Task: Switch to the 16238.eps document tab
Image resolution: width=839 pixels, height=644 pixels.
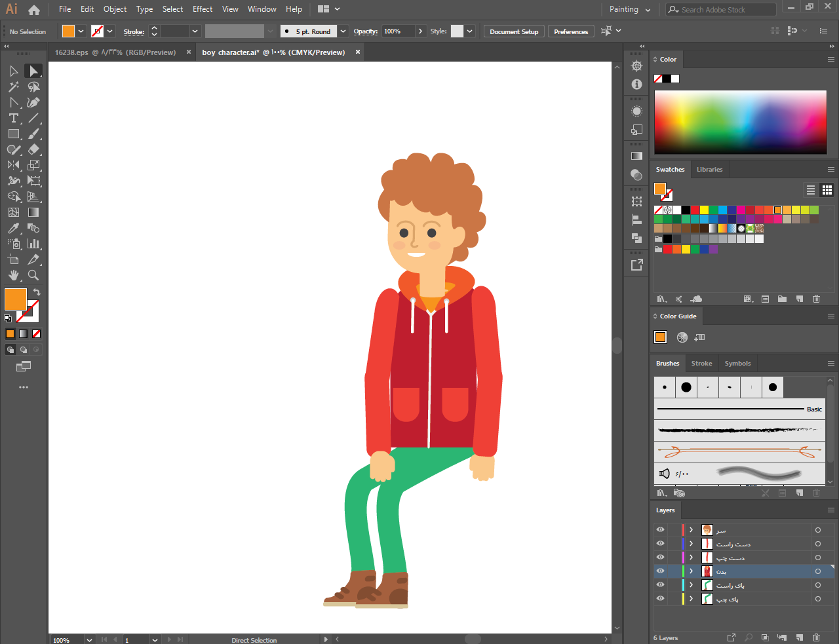Action: (x=115, y=52)
